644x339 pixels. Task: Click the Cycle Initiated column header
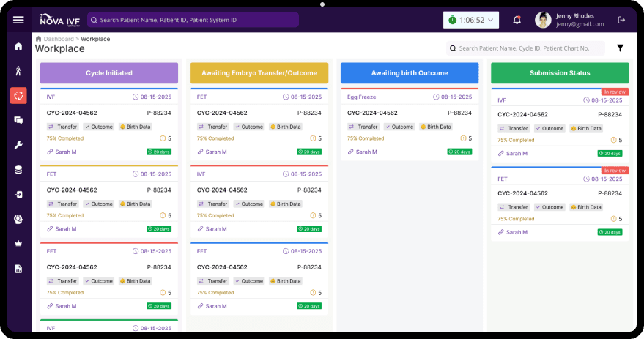click(x=109, y=73)
